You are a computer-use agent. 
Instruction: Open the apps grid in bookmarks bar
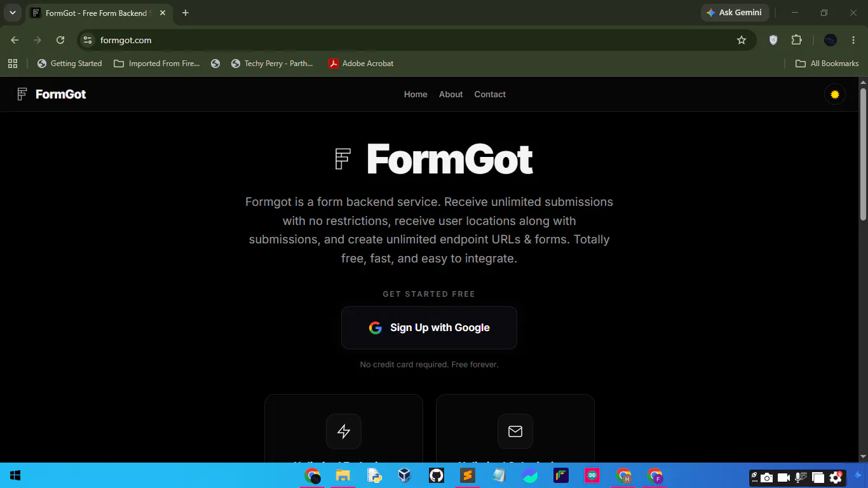coord(12,64)
